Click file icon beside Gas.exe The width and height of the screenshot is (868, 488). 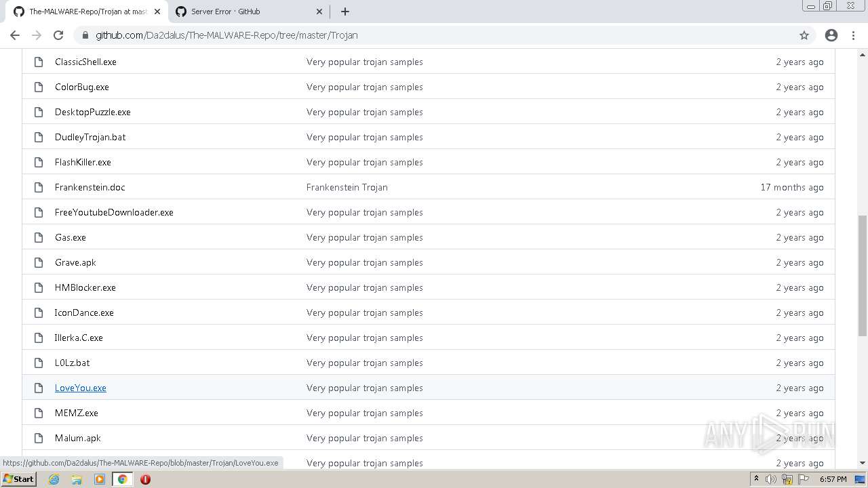pos(39,237)
